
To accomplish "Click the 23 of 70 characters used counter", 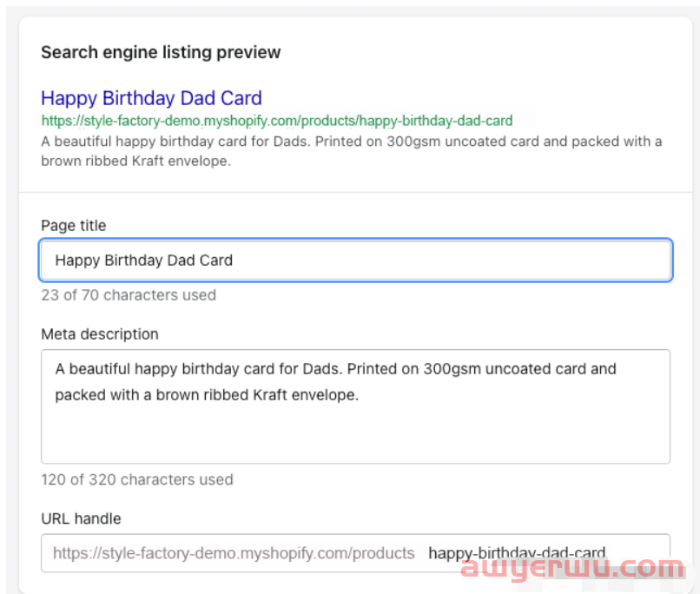I will 129,295.
